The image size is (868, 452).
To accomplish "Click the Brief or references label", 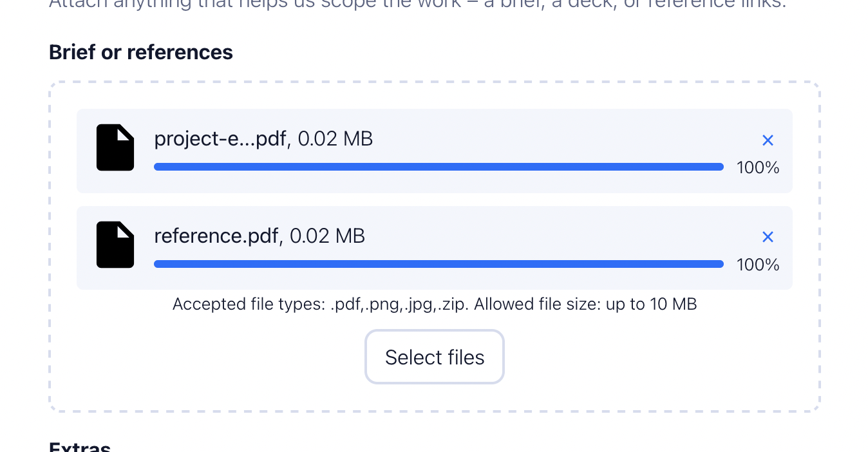I will (141, 52).
